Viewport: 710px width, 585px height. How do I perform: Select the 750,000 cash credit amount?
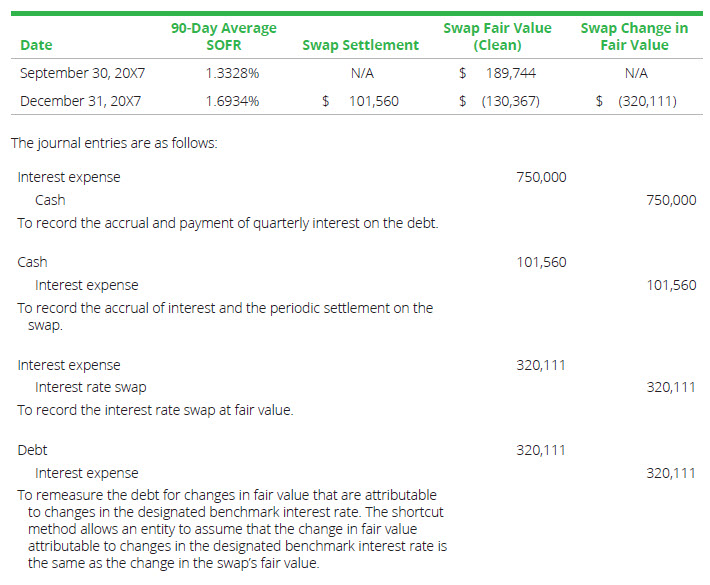671,200
